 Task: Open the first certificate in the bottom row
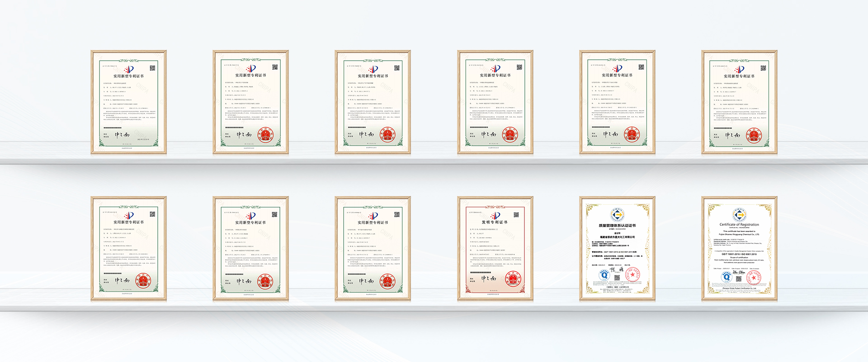pyautogui.click(x=129, y=248)
